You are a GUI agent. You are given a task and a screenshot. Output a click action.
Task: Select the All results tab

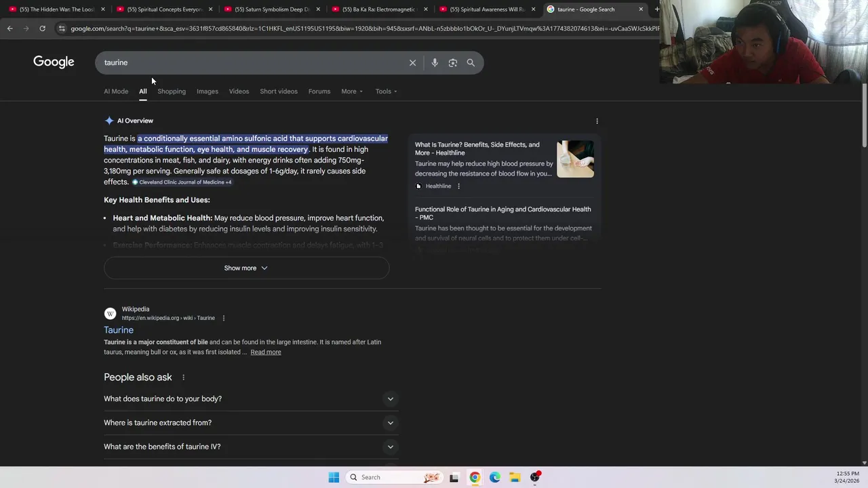143,91
